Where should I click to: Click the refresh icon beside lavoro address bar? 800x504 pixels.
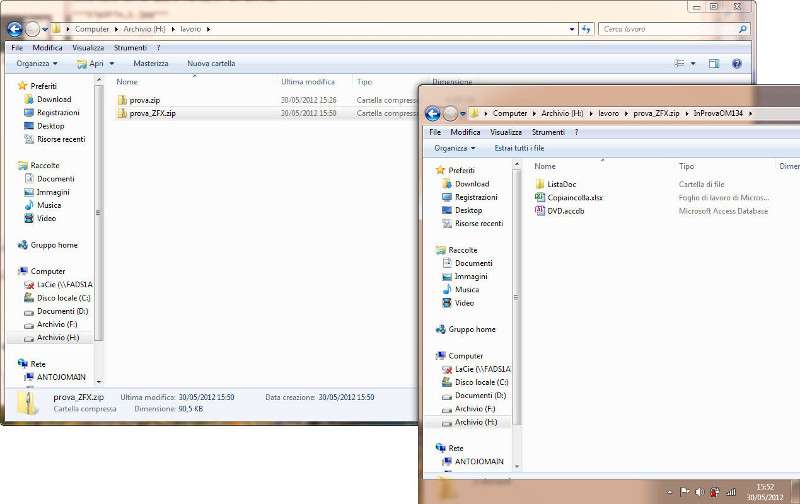pos(586,29)
